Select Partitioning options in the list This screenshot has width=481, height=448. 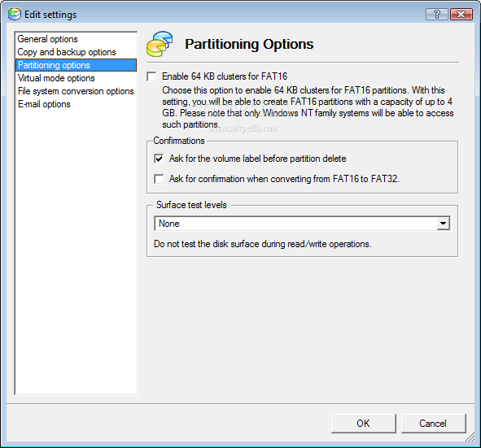(x=76, y=65)
